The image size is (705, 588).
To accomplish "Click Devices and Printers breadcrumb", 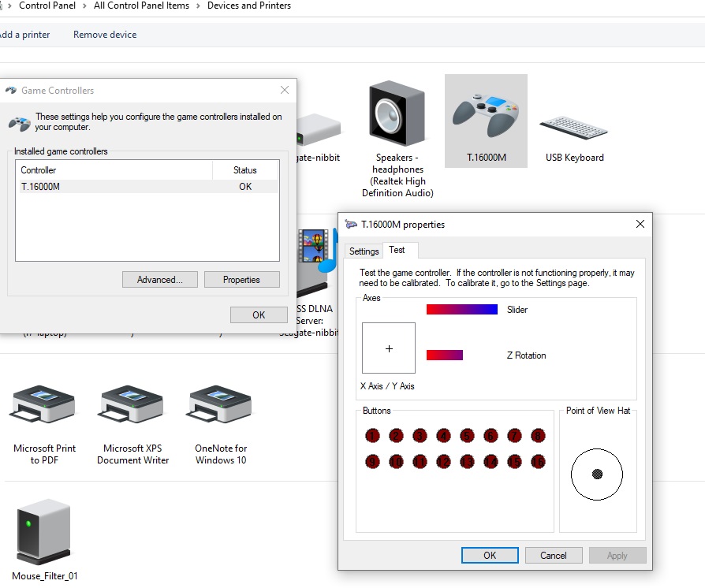I will coord(249,6).
